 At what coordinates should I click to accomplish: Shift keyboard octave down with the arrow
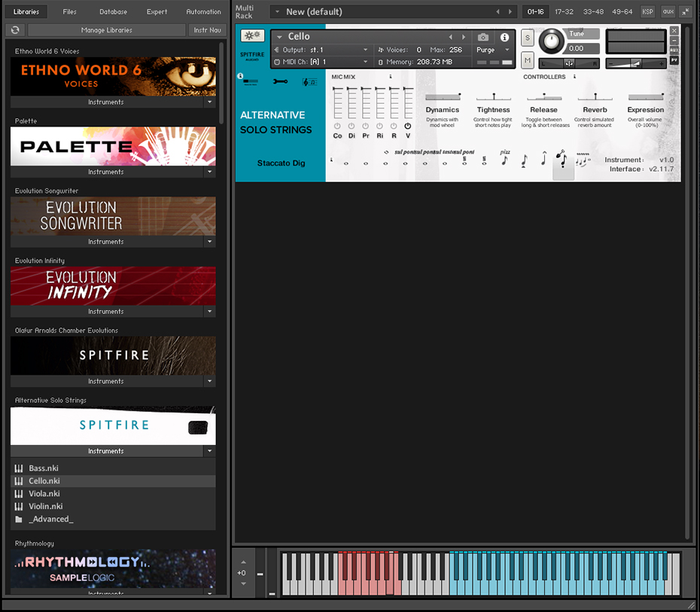(x=243, y=583)
